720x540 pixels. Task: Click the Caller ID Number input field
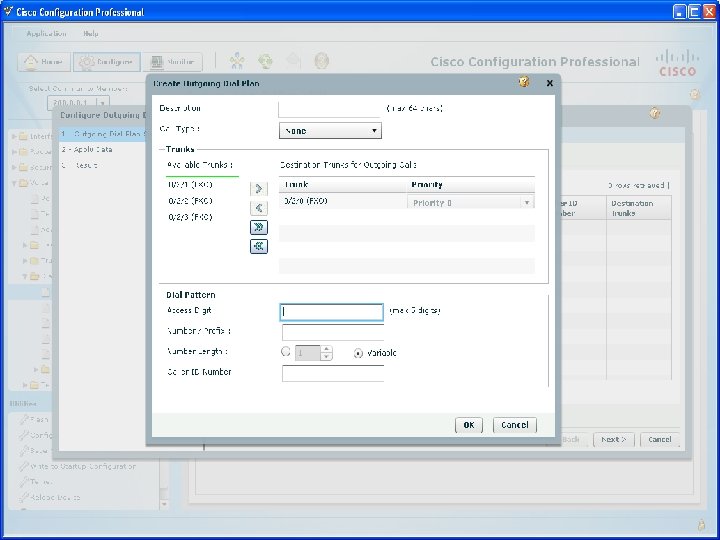pyautogui.click(x=333, y=373)
